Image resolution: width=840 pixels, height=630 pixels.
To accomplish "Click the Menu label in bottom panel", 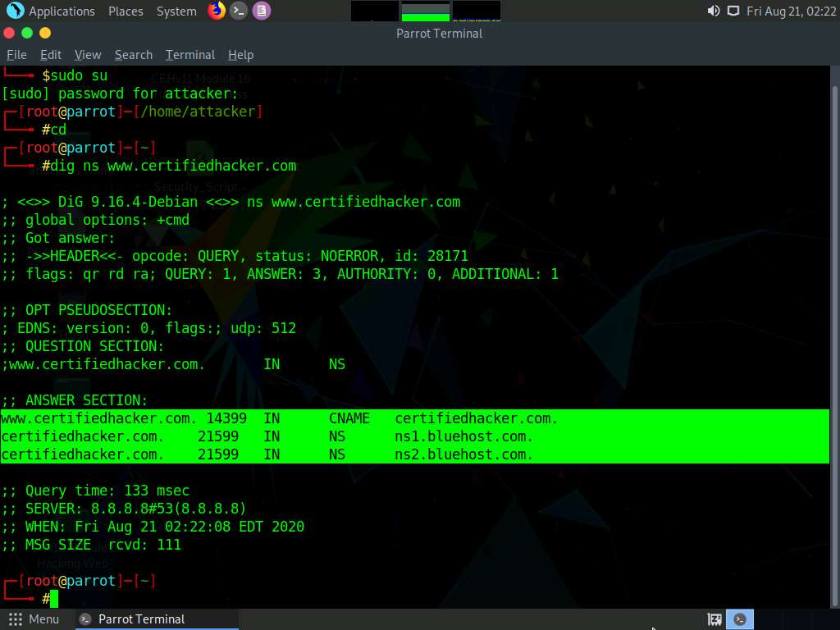I will (x=44, y=619).
